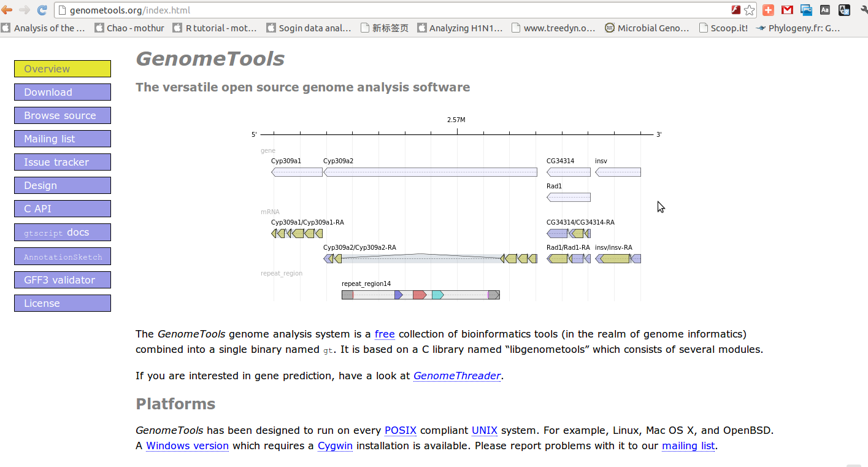868x467 pixels.
Task: Click the 'Platforms' section heading
Action: (x=175, y=404)
